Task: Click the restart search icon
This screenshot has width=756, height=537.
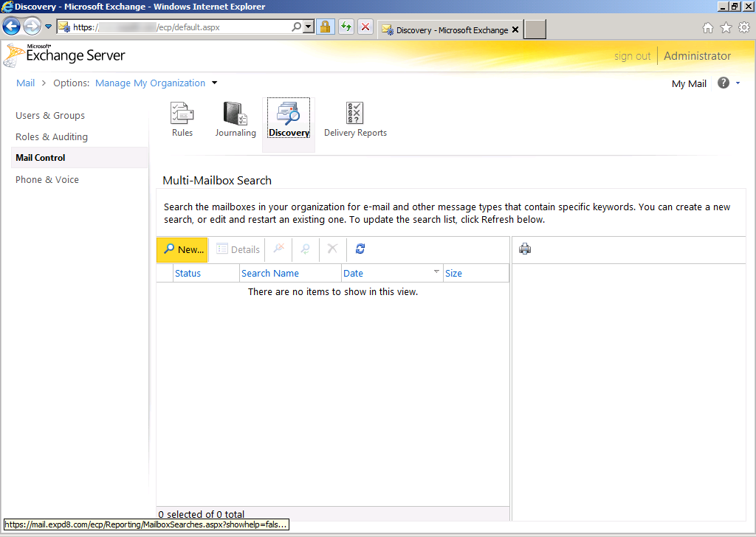Action: coord(305,249)
